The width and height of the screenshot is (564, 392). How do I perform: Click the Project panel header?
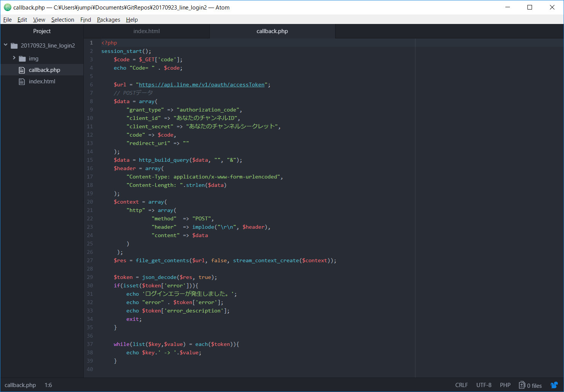(x=42, y=31)
